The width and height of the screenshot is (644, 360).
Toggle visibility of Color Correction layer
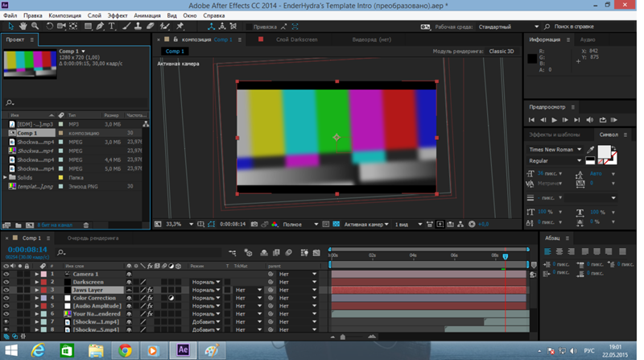pos(6,298)
